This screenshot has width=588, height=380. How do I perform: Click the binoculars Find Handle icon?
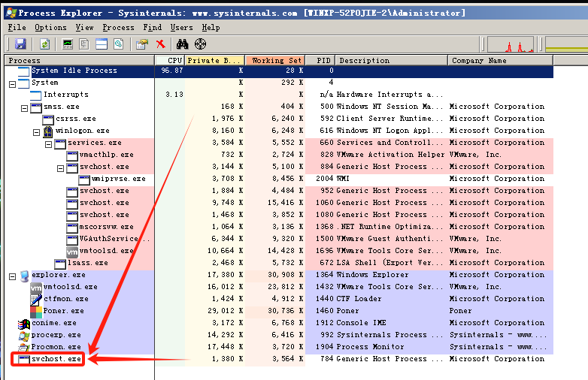[x=182, y=44]
